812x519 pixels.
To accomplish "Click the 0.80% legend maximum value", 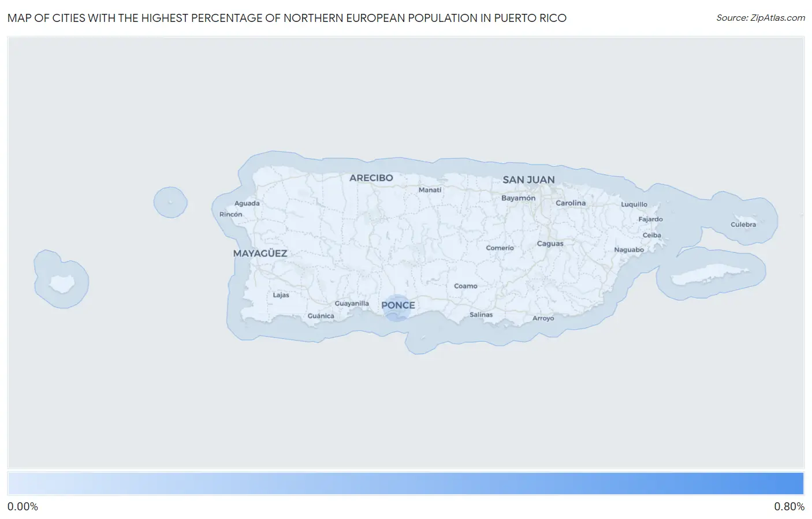I will coord(789,507).
